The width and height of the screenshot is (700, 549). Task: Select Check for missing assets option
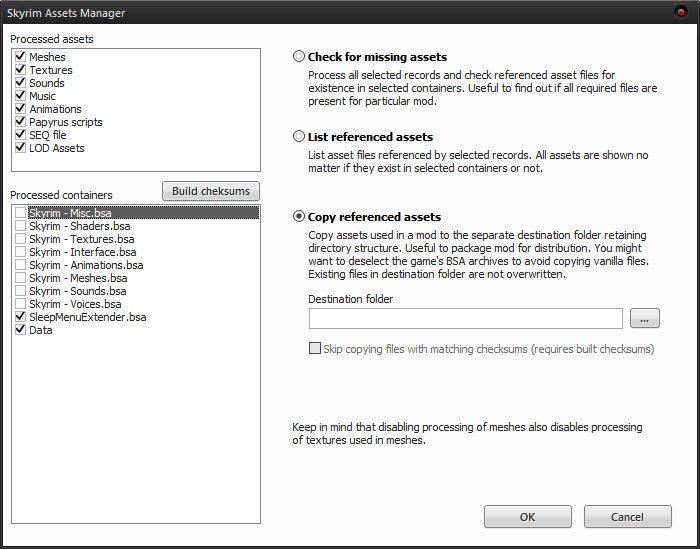pos(299,57)
